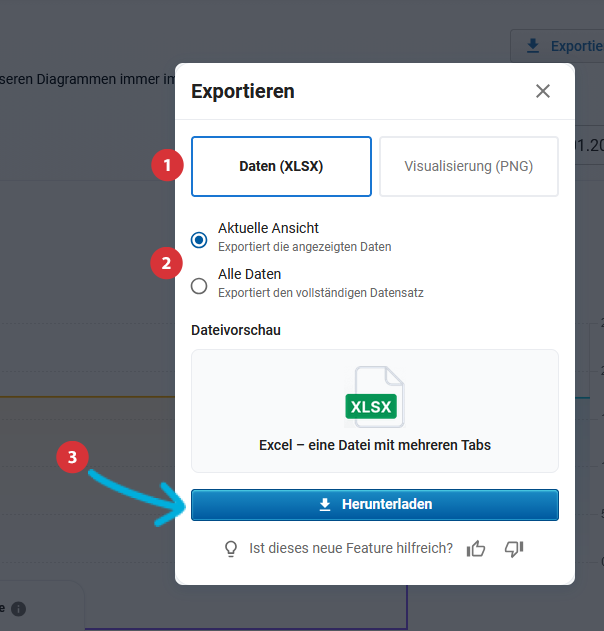Click the lightbulb icon beside the feedback question
Image resolution: width=604 pixels, height=631 pixels.
point(231,548)
